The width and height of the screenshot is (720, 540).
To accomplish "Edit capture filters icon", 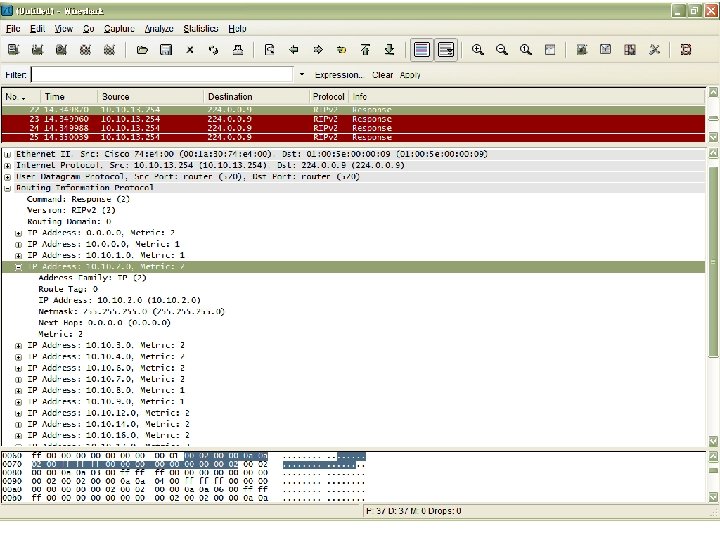I will (582, 50).
